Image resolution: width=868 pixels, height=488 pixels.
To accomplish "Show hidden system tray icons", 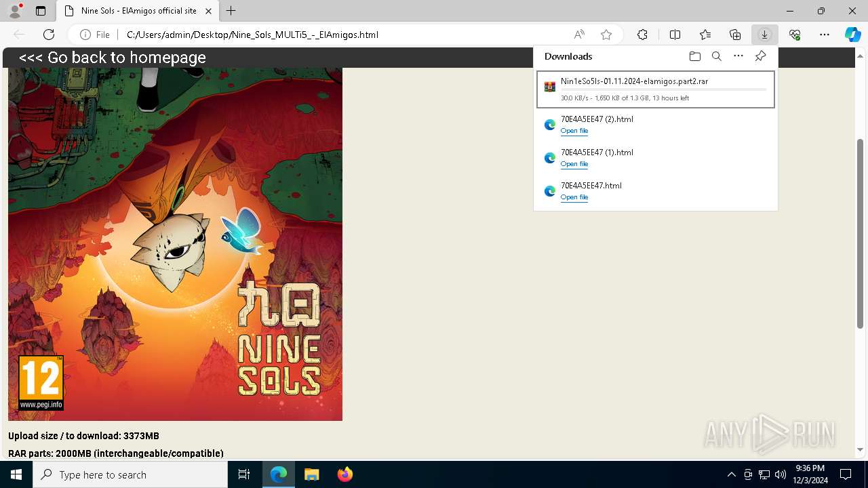I will point(731,474).
